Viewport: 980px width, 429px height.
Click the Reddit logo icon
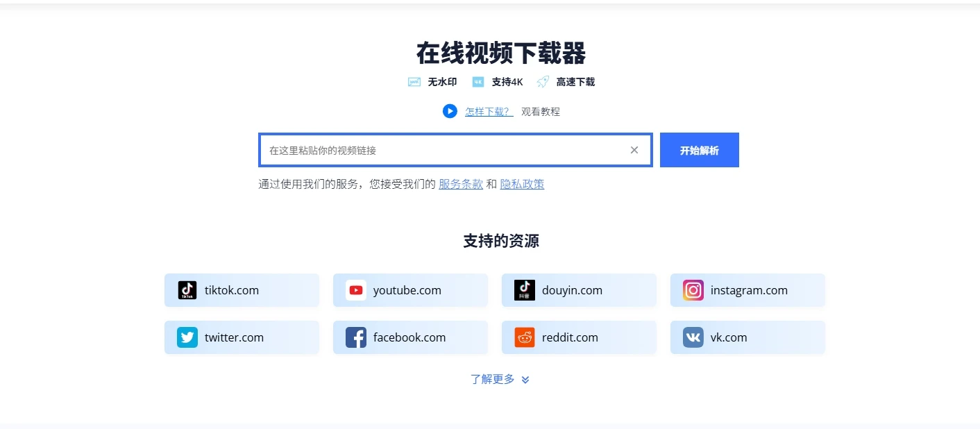coord(525,337)
